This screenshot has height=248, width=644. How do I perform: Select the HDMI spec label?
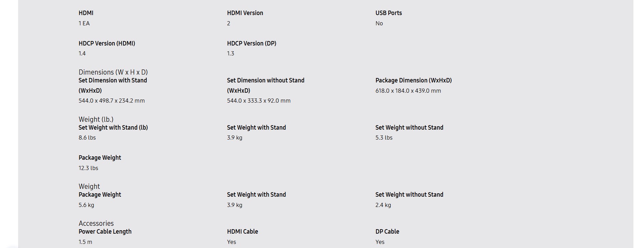point(86,13)
